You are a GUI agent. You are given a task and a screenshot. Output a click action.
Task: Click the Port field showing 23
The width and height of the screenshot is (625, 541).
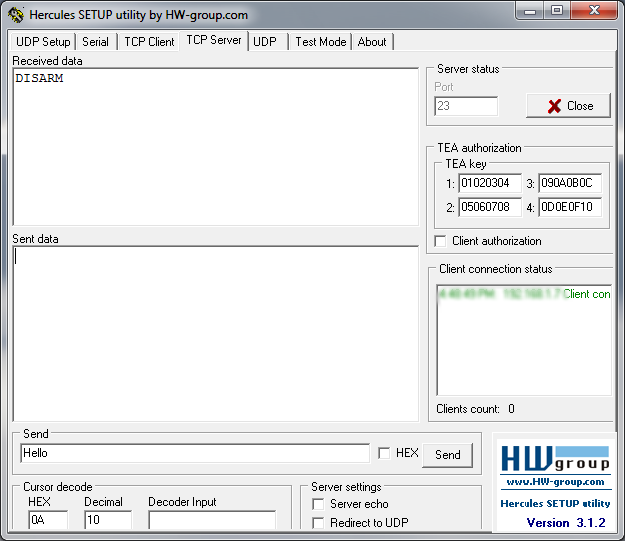click(x=466, y=106)
